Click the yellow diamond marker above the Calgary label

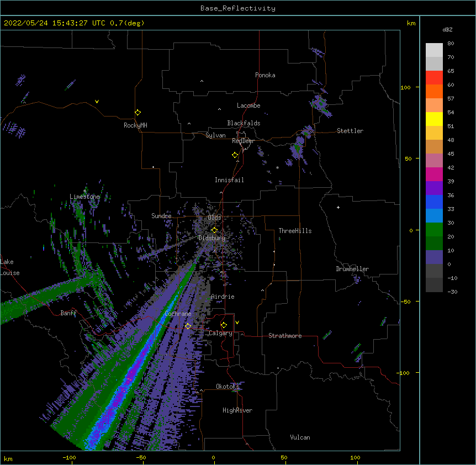tap(224, 325)
